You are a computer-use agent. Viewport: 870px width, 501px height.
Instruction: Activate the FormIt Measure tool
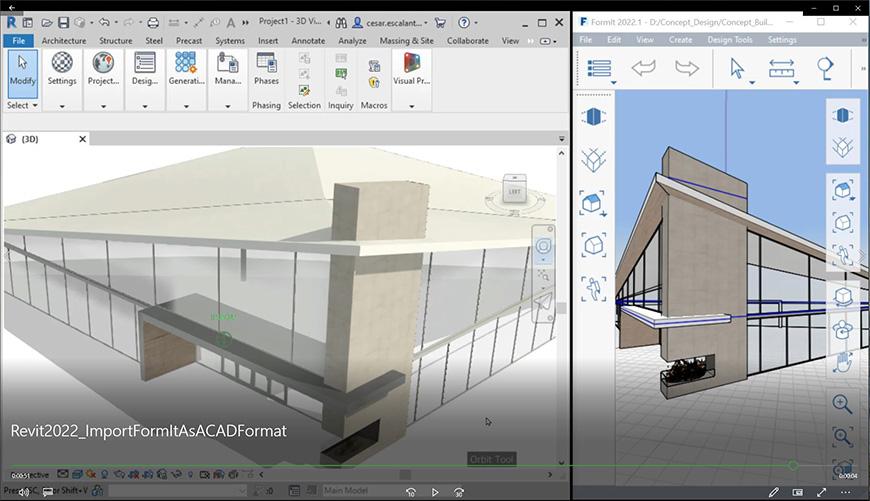[781, 69]
